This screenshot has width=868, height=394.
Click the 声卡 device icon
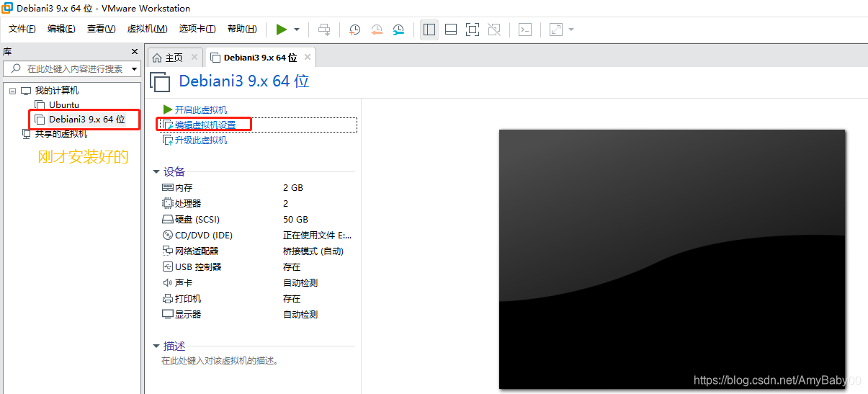tap(168, 283)
